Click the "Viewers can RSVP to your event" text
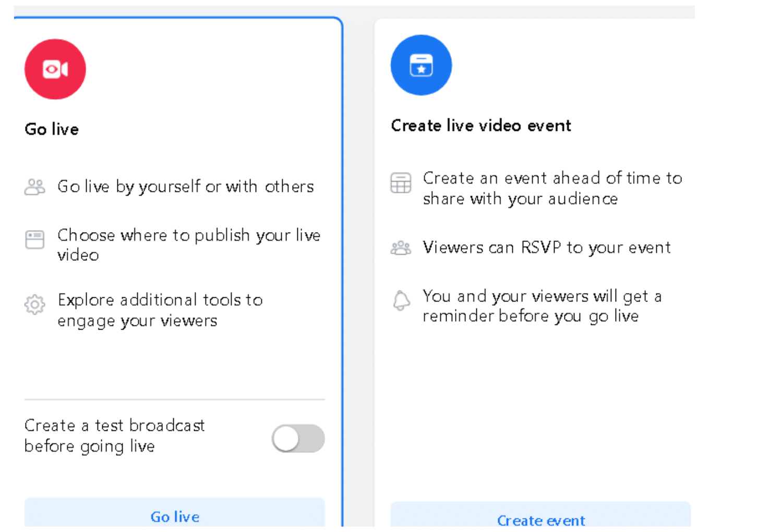The width and height of the screenshot is (770, 532). click(547, 248)
